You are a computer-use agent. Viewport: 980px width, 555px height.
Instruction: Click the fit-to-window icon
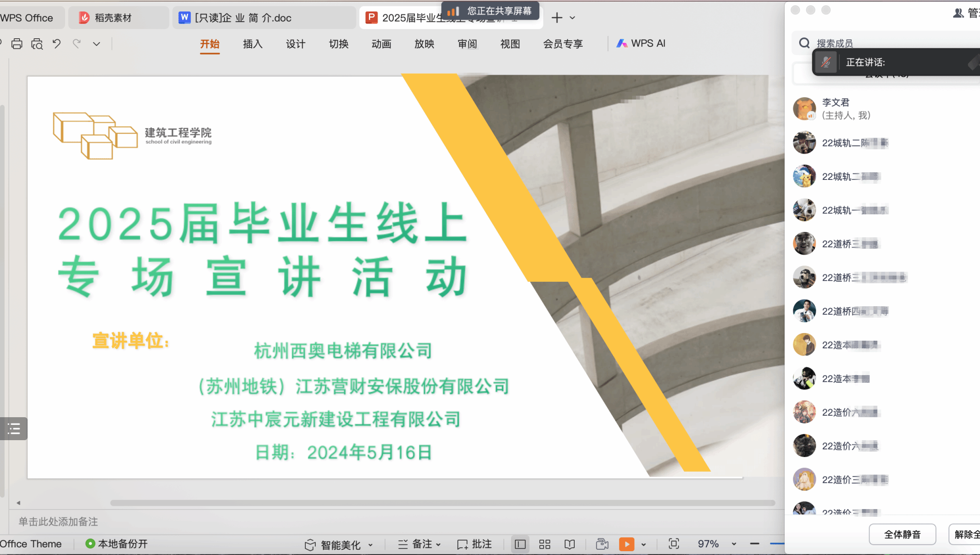click(x=674, y=544)
